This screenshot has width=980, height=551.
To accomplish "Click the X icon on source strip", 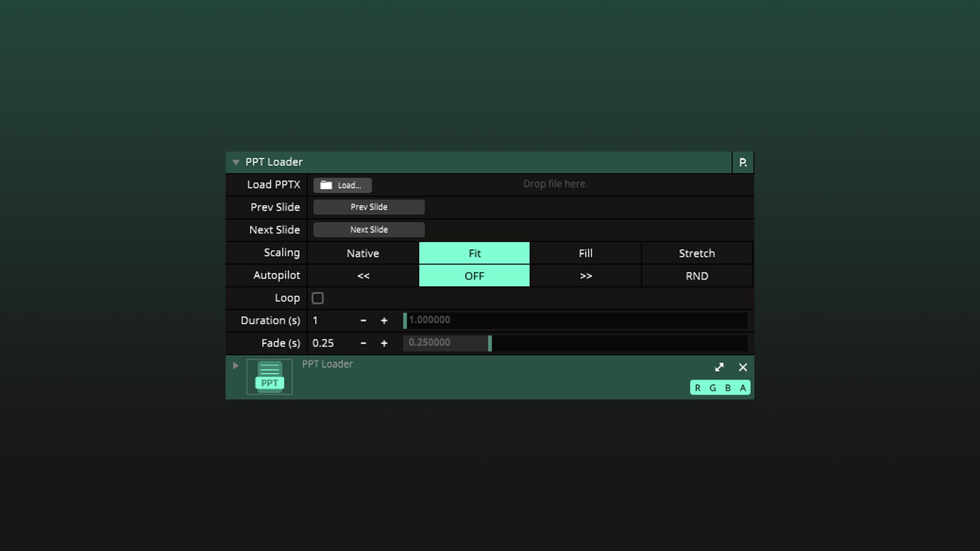I will (743, 367).
